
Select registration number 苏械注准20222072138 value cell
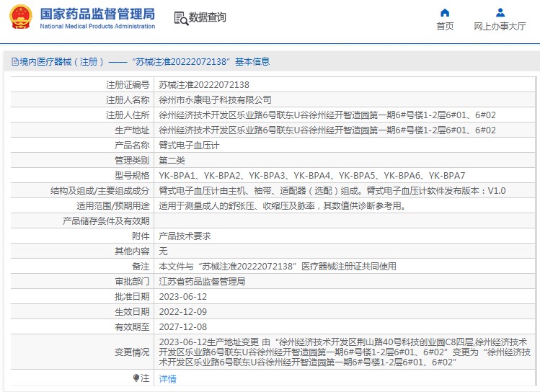(x=204, y=84)
